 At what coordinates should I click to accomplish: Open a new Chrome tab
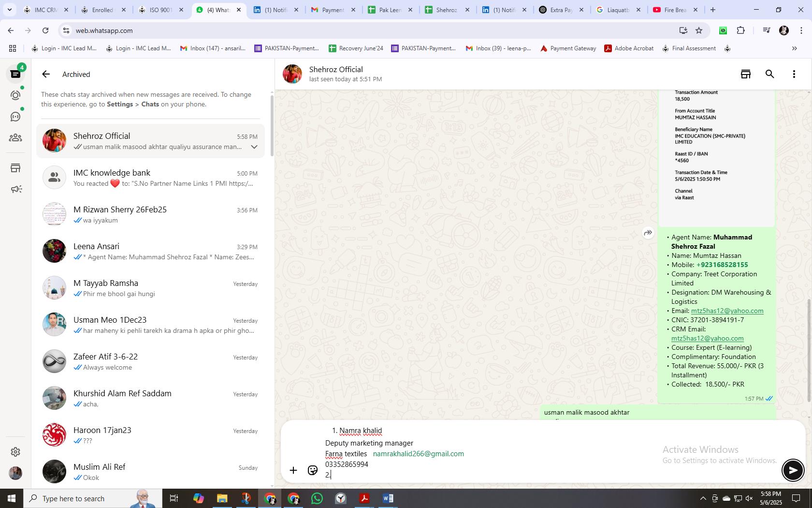712,10
